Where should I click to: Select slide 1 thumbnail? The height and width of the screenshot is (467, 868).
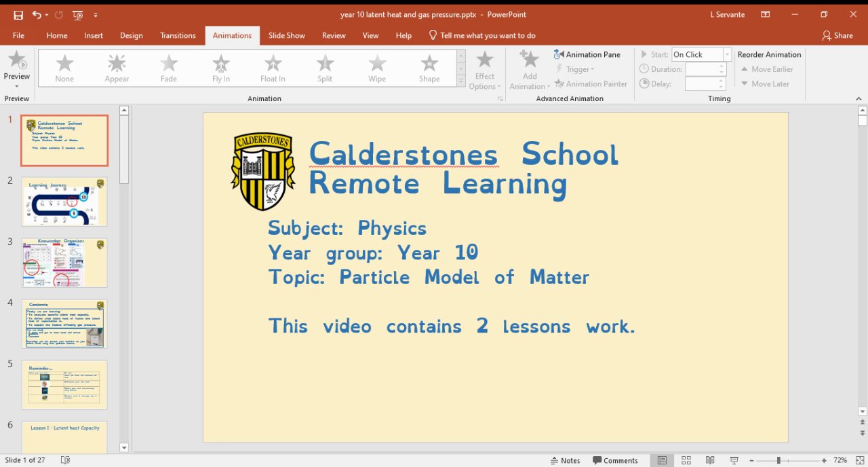(64, 141)
